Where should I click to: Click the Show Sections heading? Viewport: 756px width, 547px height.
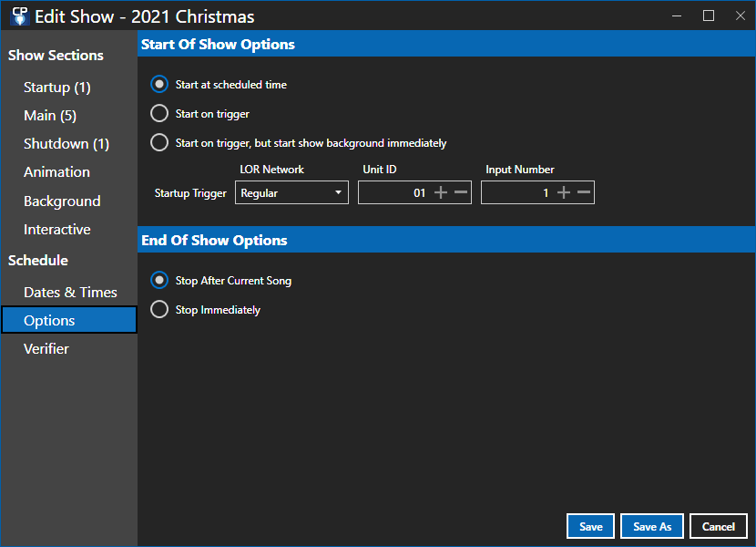[x=56, y=56]
